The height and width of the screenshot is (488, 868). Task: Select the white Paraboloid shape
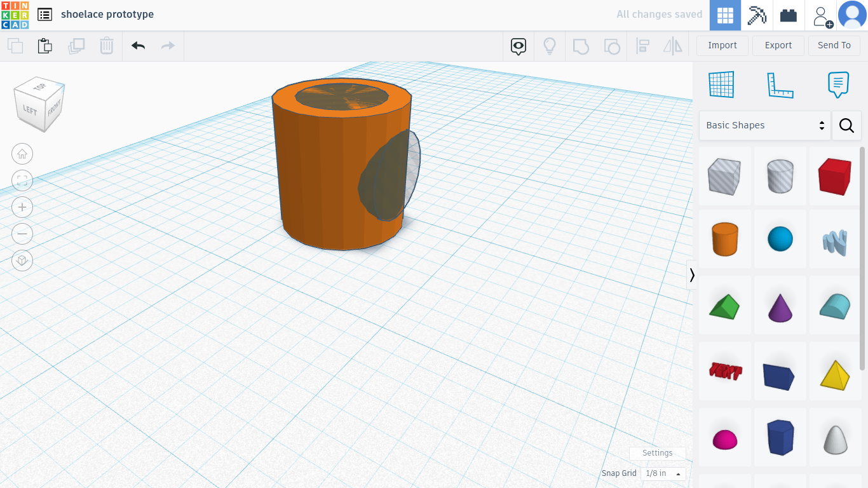(835, 438)
